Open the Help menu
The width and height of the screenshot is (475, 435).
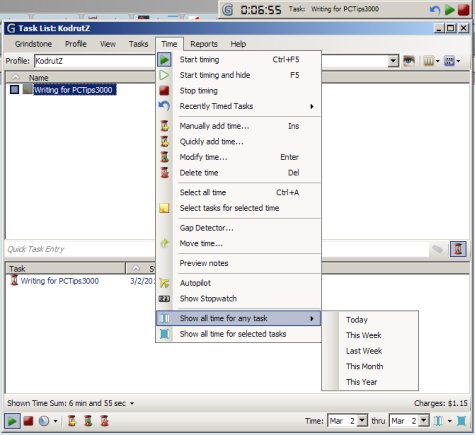pyautogui.click(x=238, y=44)
